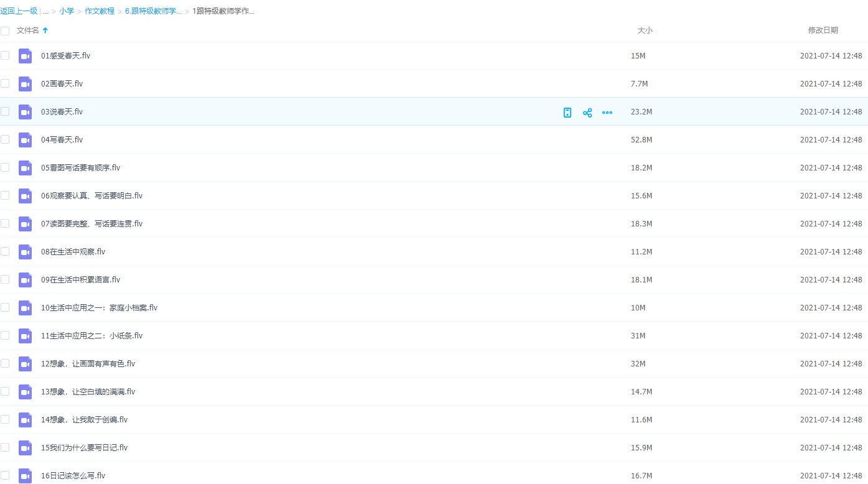Sort by 修改日期 column header

823,30
